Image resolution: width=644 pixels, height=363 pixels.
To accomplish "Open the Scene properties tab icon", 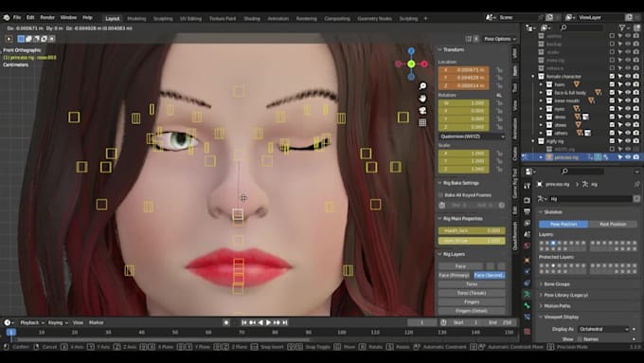I will (x=527, y=234).
